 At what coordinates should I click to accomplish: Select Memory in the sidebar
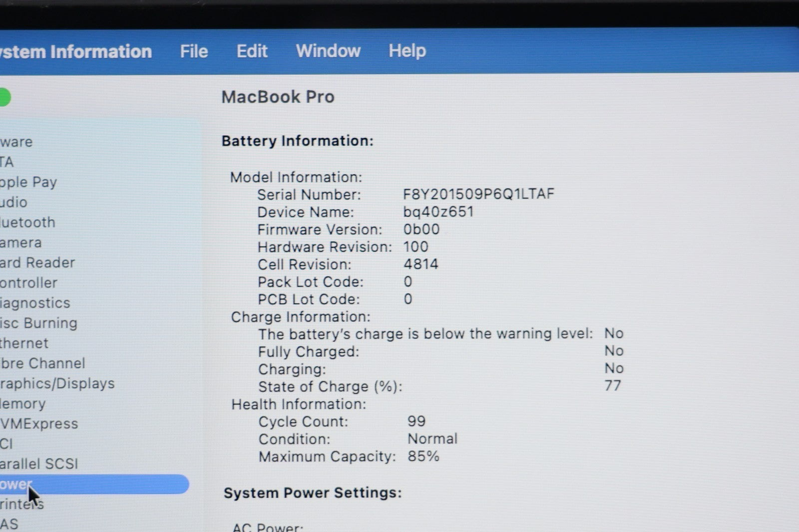point(23,404)
